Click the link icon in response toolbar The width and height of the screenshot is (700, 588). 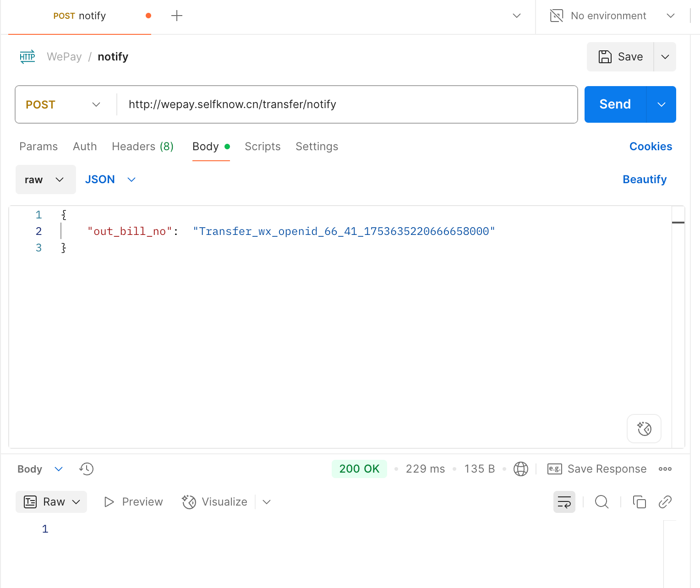coord(665,502)
